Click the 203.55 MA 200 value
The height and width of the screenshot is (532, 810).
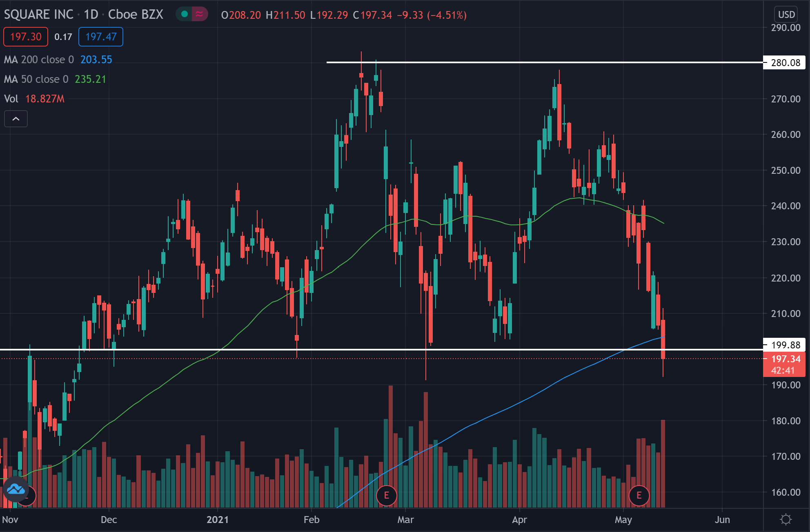[x=96, y=60]
